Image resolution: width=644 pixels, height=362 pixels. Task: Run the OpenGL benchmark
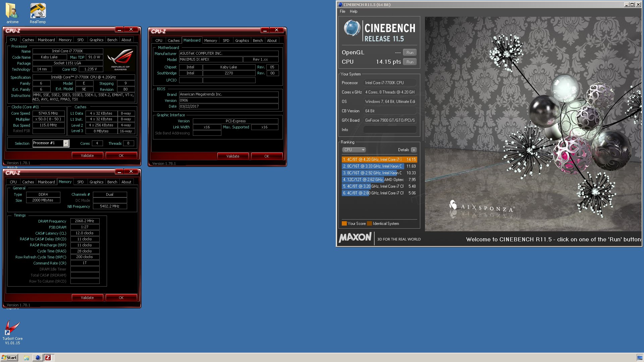(x=410, y=53)
